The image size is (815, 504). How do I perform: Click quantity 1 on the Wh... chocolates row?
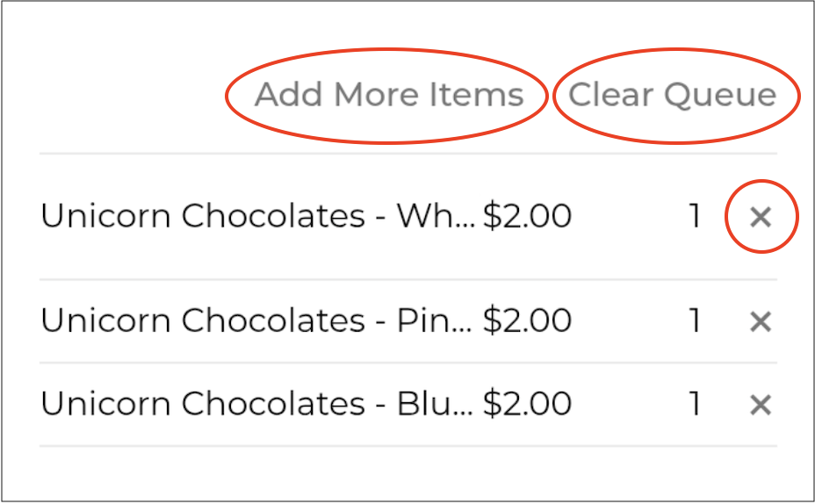[x=695, y=216]
